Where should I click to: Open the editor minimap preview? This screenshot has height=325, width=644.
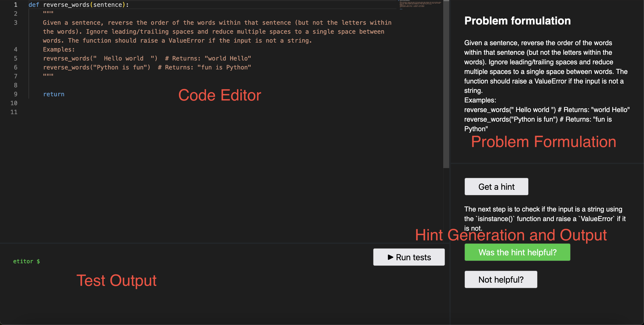(x=420, y=5)
